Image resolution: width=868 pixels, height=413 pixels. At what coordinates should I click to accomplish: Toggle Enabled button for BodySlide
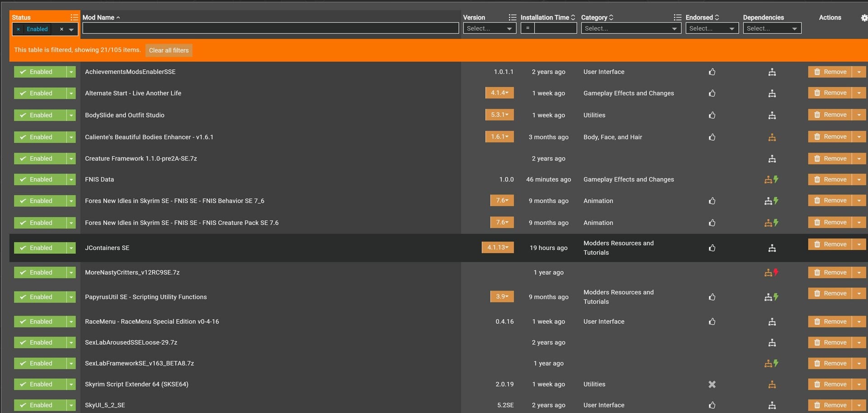click(40, 115)
